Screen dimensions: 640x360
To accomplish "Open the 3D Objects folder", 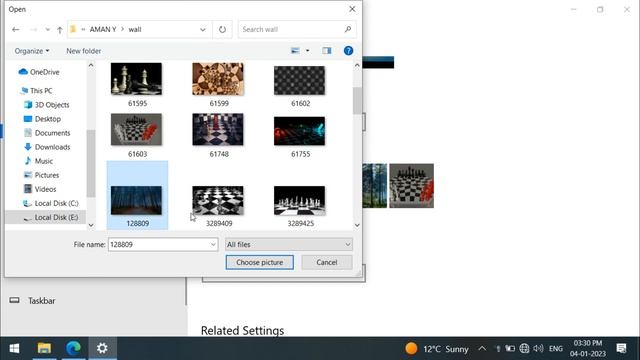I will pyautogui.click(x=47, y=104).
